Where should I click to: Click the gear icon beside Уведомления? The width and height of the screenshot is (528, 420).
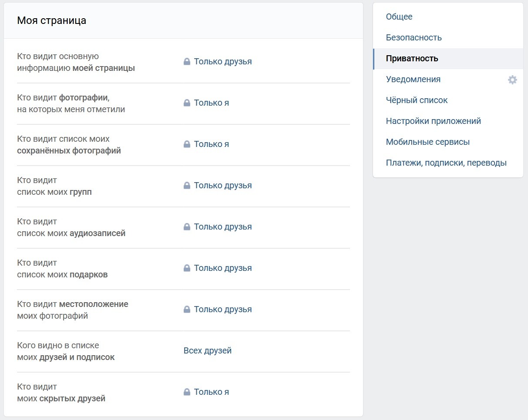point(512,80)
